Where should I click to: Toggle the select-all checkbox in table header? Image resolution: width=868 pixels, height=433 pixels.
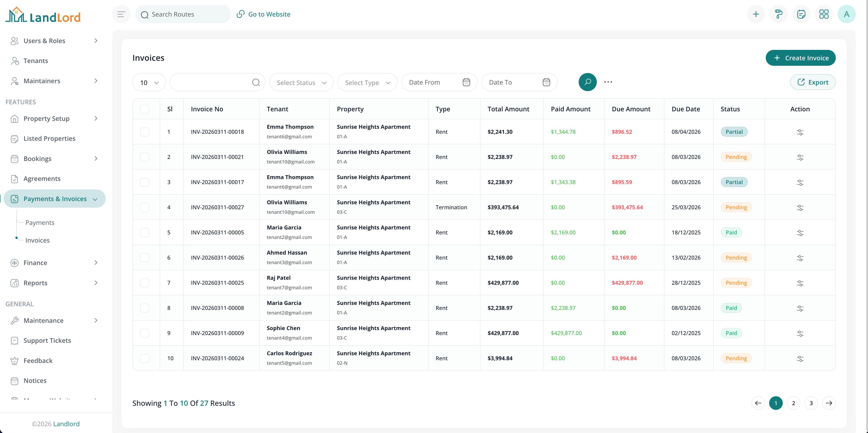click(x=145, y=109)
